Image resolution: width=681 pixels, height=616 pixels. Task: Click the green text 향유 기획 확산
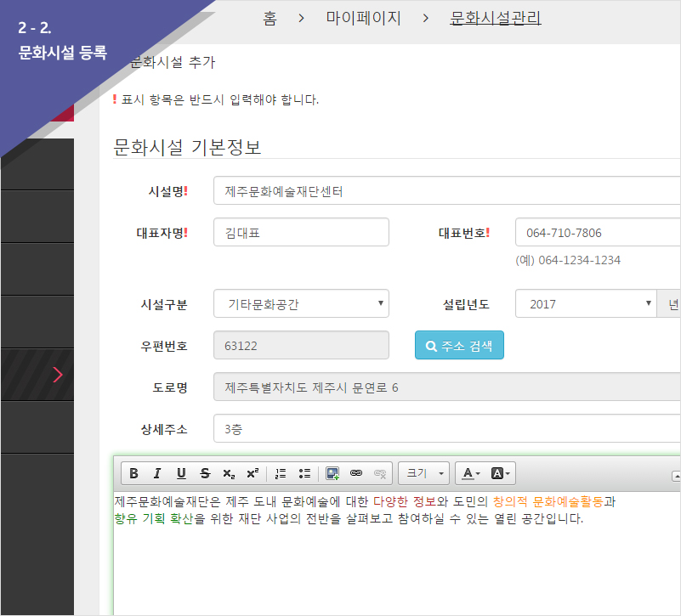click(x=154, y=518)
